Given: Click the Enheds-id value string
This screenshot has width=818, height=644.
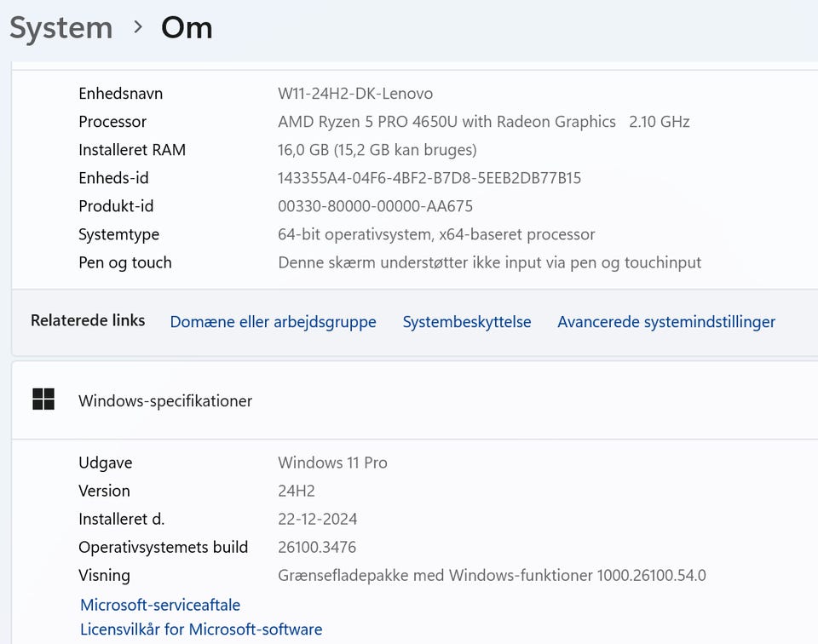Looking at the screenshot, I should point(429,178).
